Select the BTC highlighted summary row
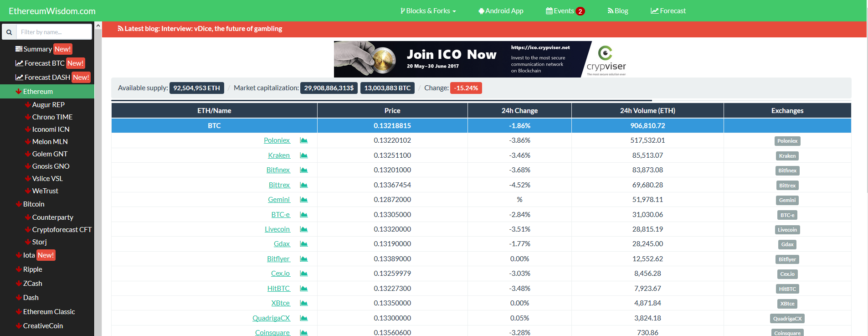This screenshot has height=336, width=868. pyautogui.click(x=481, y=125)
